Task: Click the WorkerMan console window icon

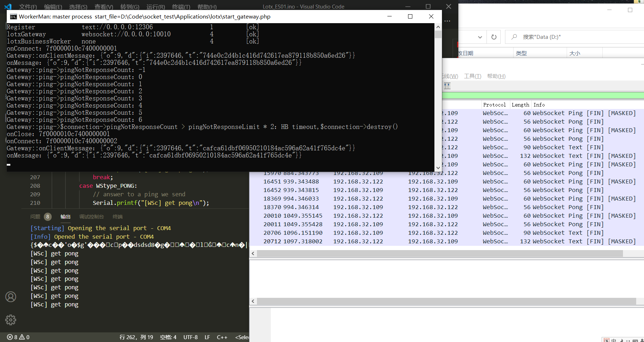Action: 14,16
